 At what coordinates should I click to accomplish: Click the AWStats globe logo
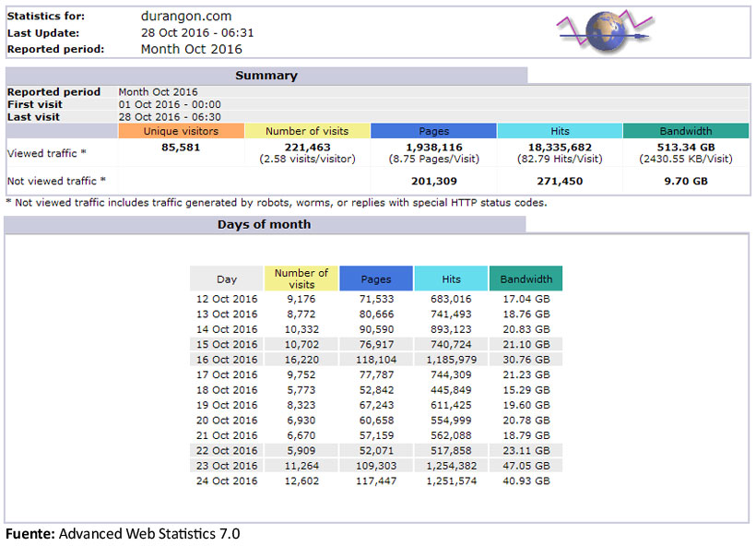pos(605,30)
